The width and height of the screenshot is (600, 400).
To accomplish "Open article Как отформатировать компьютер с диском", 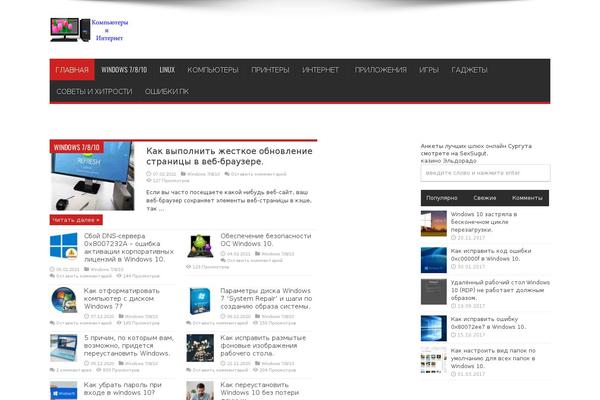I will point(122,299).
